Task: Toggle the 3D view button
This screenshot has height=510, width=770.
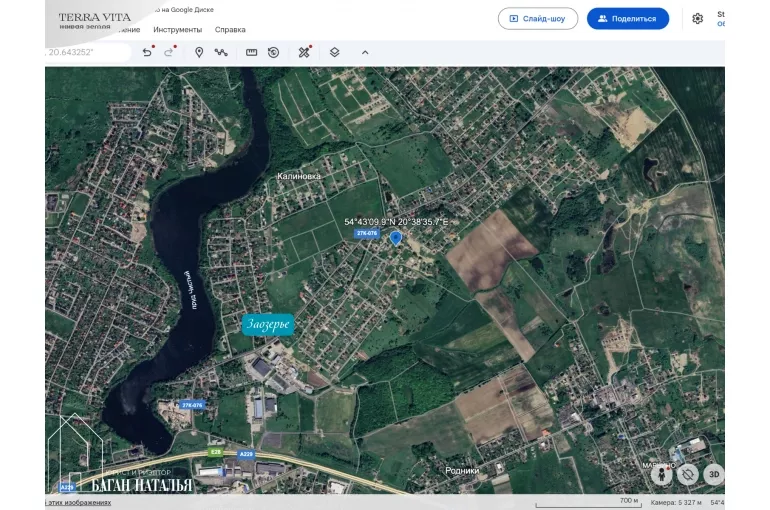Action: 713,474
